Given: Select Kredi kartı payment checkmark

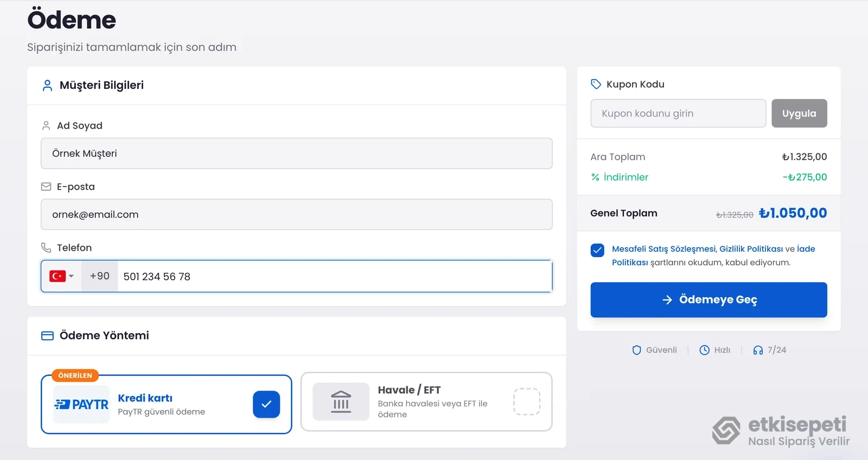Looking at the screenshot, I should [266, 404].
